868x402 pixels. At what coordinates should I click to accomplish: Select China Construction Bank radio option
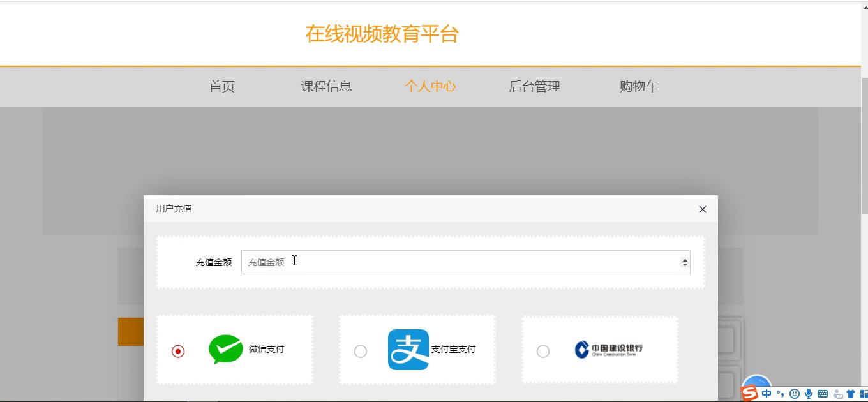point(543,352)
